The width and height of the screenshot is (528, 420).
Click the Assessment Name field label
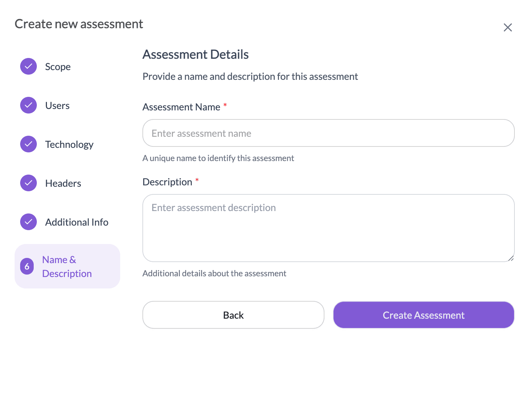[181, 107]
